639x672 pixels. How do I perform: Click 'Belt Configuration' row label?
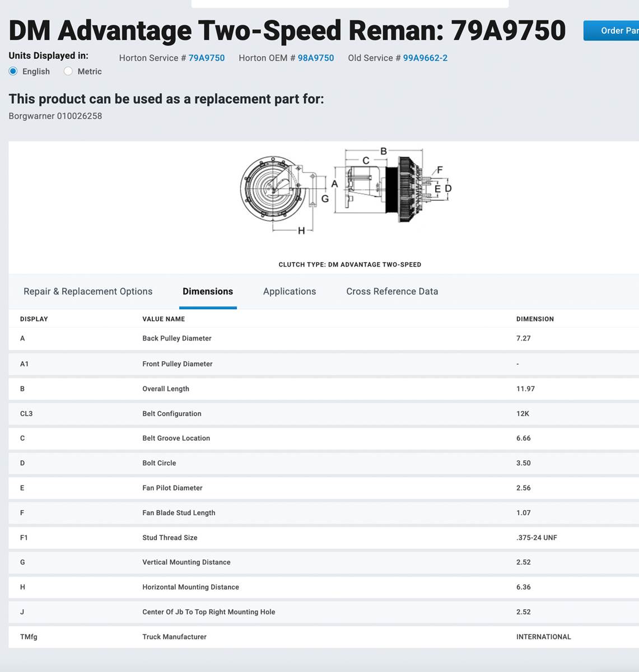coord(172,414)
